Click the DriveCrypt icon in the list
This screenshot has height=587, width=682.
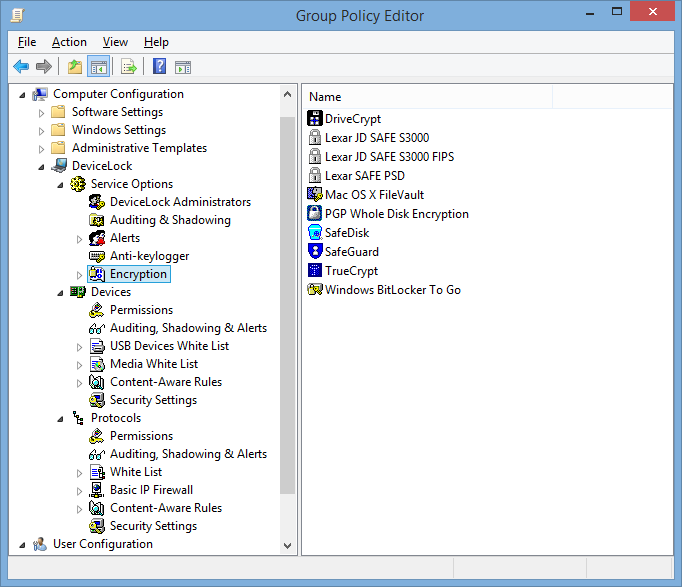pyautogui.click(x=314, y=118)
